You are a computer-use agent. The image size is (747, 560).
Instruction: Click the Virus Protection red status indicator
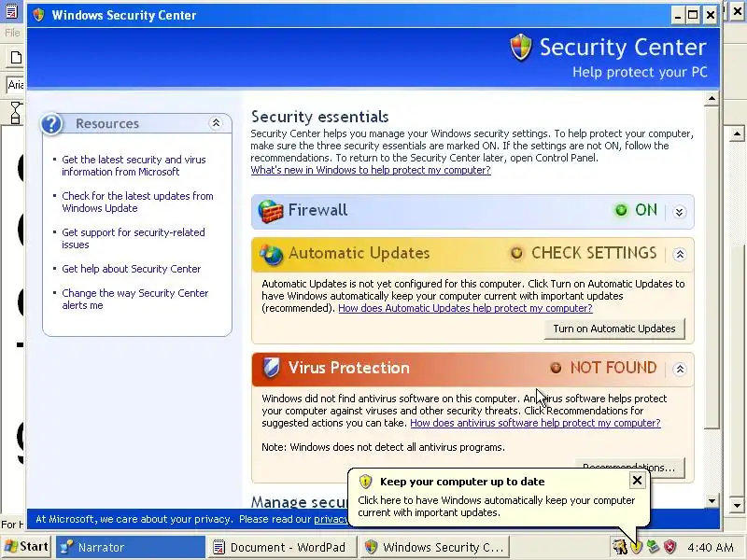pos(556,368)
